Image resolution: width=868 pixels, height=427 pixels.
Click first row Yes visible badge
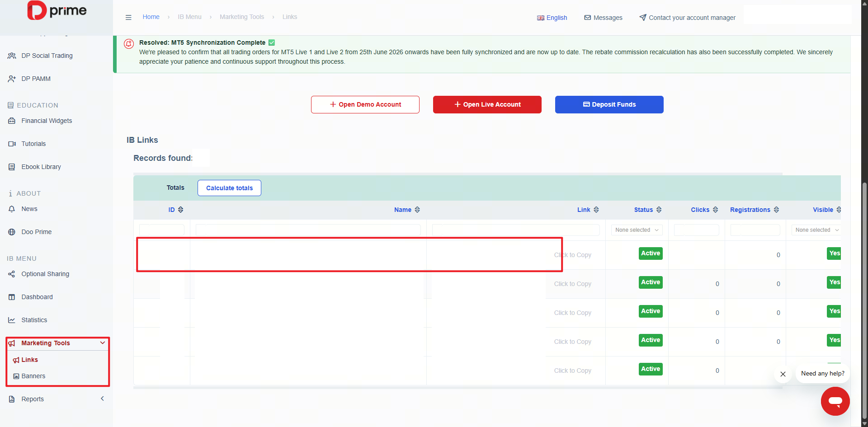point(834,253)
